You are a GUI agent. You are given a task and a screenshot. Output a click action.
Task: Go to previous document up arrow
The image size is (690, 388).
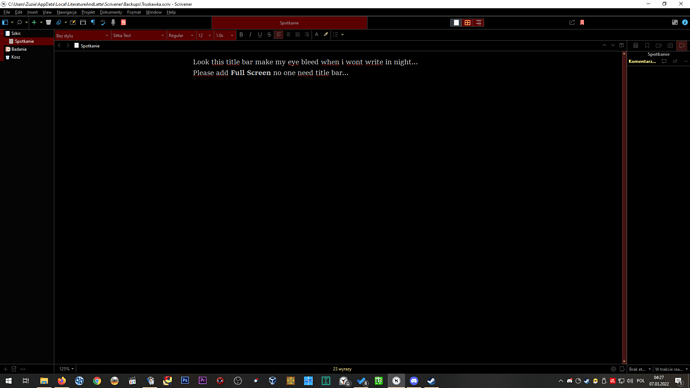[604, 46]
